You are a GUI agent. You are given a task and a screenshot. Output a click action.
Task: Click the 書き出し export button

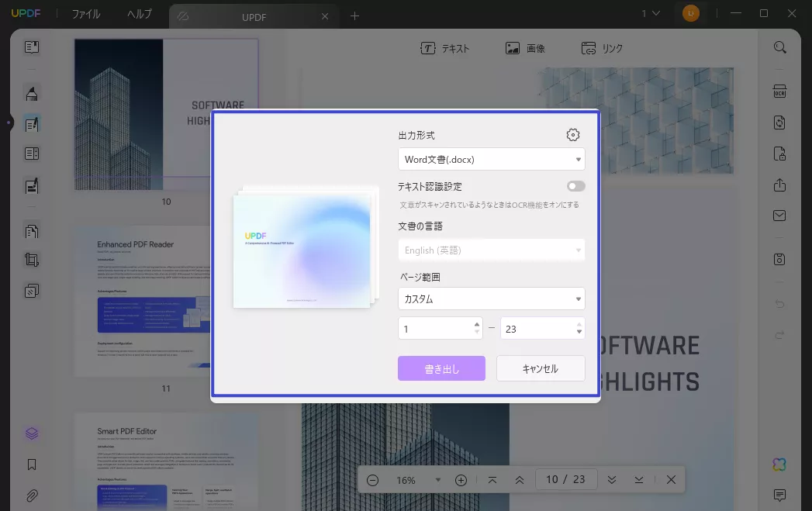[x=441, y=368]
